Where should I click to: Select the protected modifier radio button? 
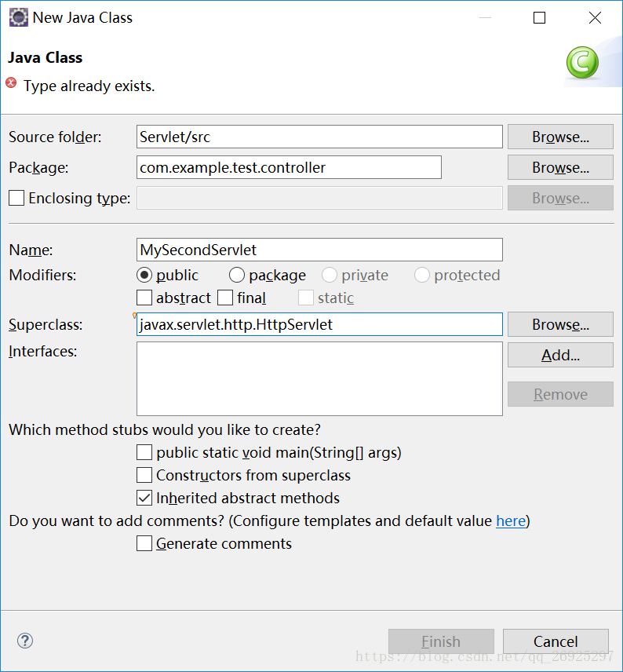click(421, 275)
